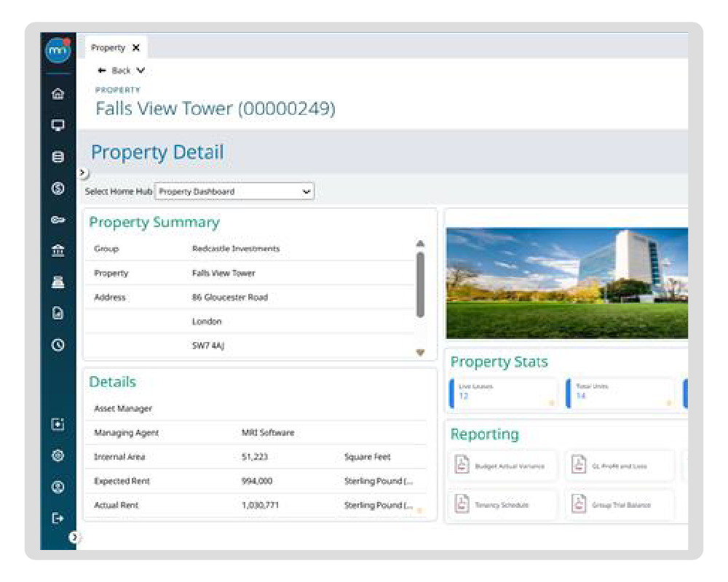The image size is (728, 582).
Task: Open the bank building sidebar icon
Action: pyautogui.click(x=58, y=251)
